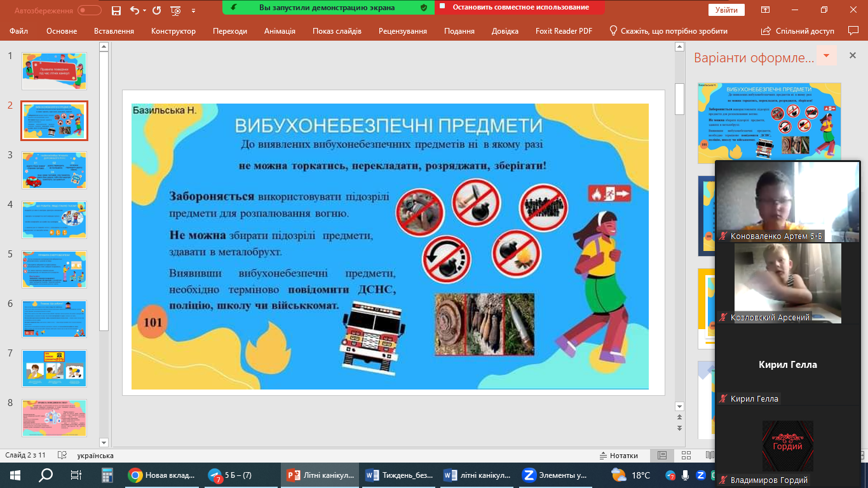Click the spell check icon in status bar

click(62, 456)
